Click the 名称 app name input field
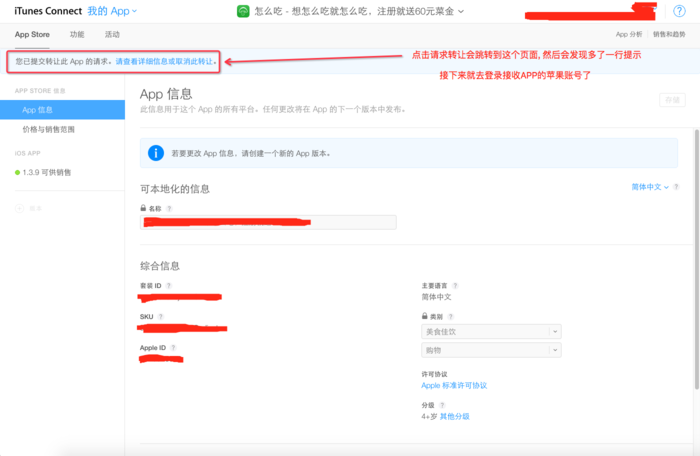This screenshot has width=700, height=456. click(x=268, y=222)
